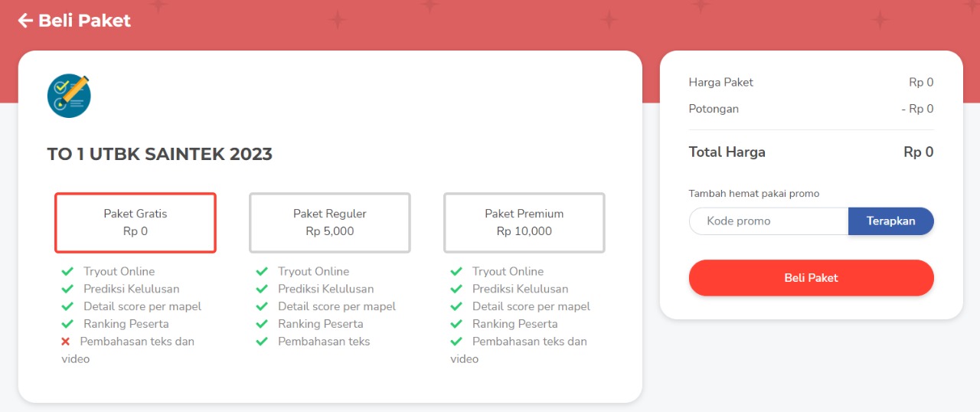
Task: Click the Beli Paket page header title
Action: [x=84, y=21]
